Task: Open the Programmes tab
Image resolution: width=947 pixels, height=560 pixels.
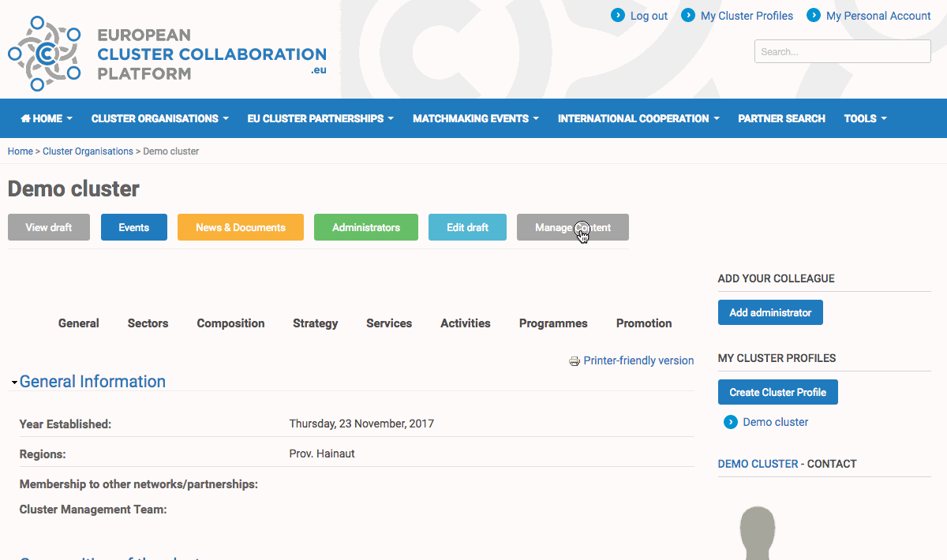Action: [553, 323]
